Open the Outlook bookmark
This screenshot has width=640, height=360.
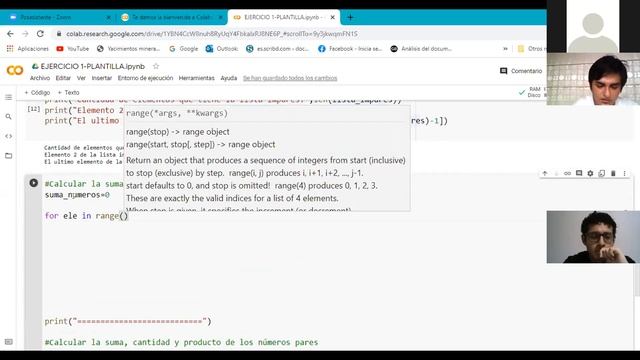tap(222, 49)
